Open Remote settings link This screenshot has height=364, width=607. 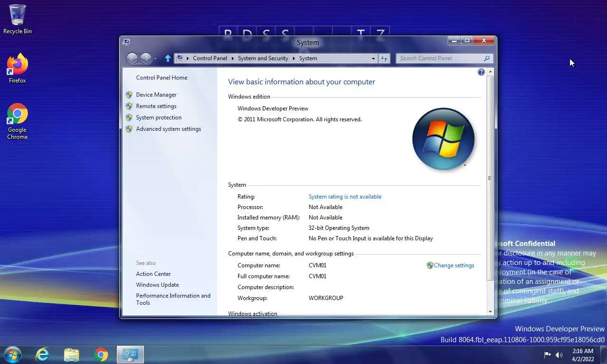tap(156, 106)
